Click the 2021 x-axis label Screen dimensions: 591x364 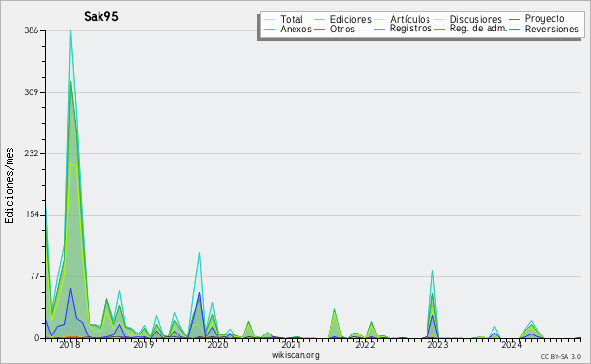292,344
